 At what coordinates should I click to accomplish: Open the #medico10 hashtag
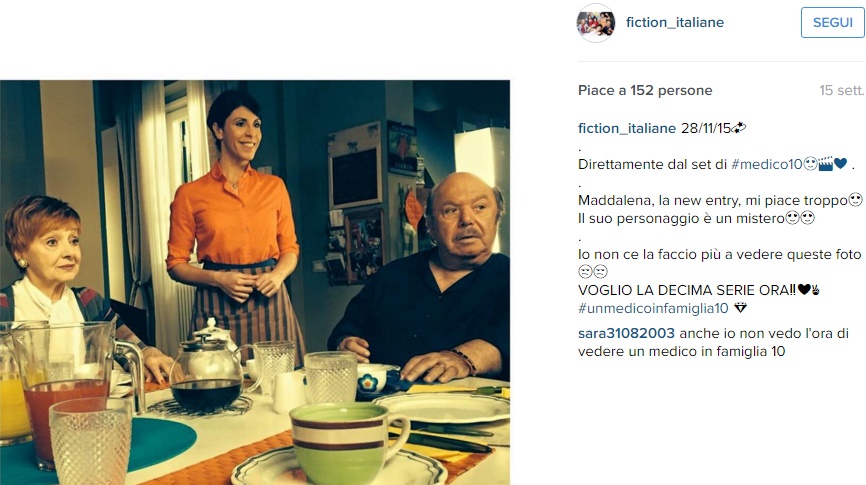point(766,164)
